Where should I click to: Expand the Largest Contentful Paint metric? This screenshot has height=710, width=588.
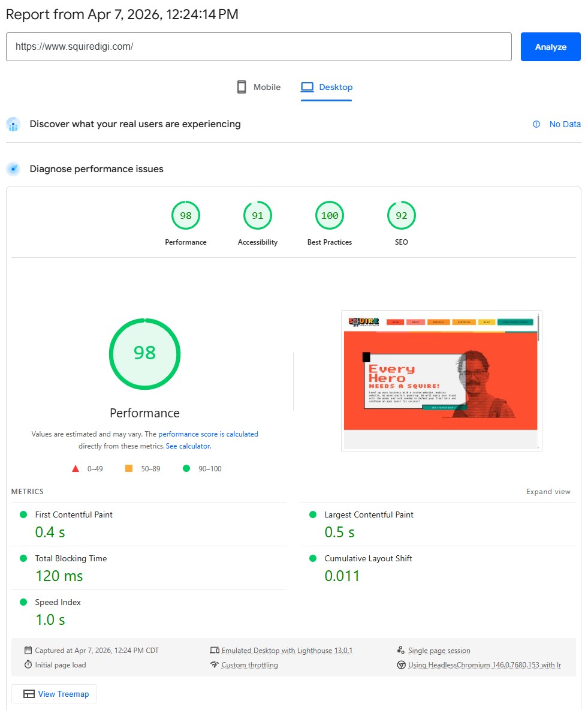pyautogui.click(x=369, y=515)
